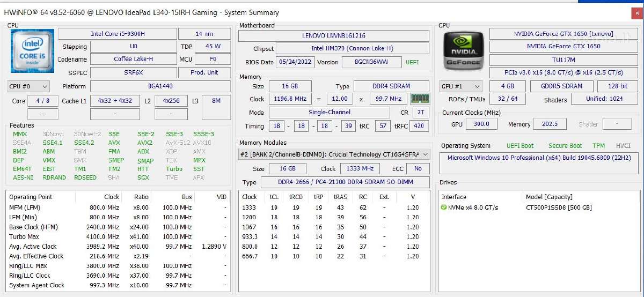This screenshot has width=644, height=297.
Task: Click the TDP value 45 W
Action: pyautogui.click(x=213, y=47)
